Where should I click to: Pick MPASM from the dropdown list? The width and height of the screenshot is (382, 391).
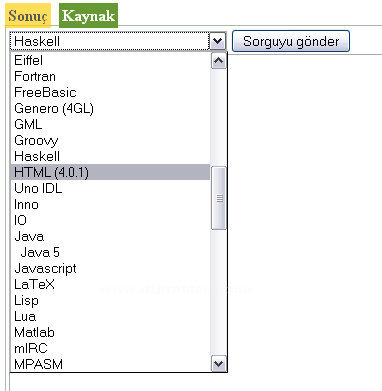(x=110, y=364)
